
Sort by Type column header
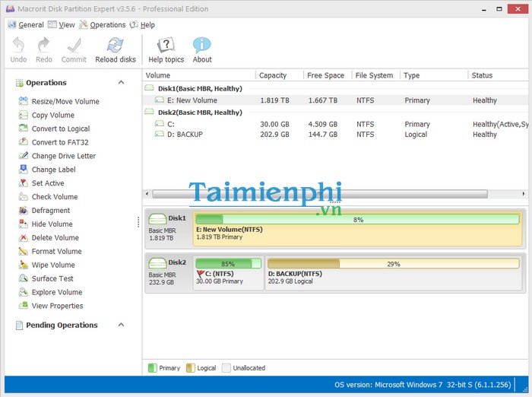(x=434, y=75)
